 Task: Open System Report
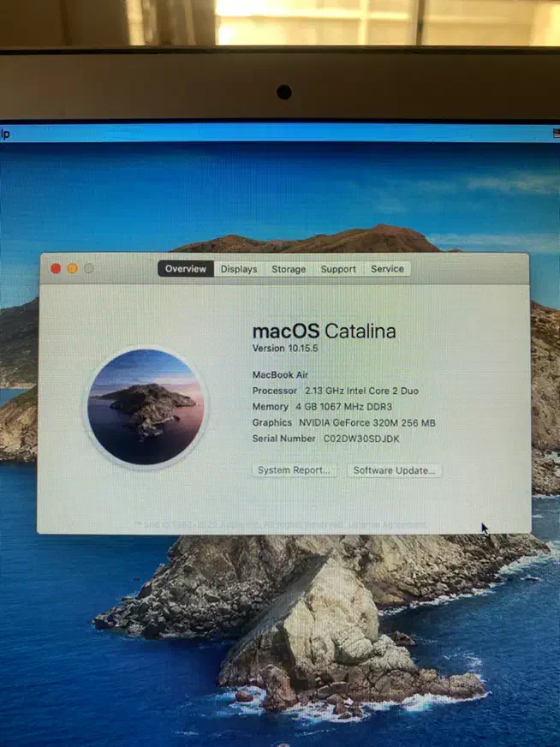pos(295,470)
